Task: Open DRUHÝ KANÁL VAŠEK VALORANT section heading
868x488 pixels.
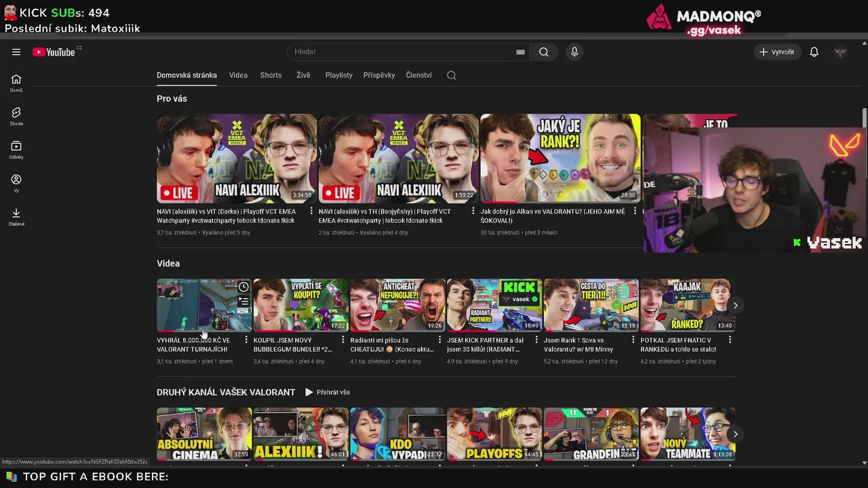Action: [x=226, y=392]
